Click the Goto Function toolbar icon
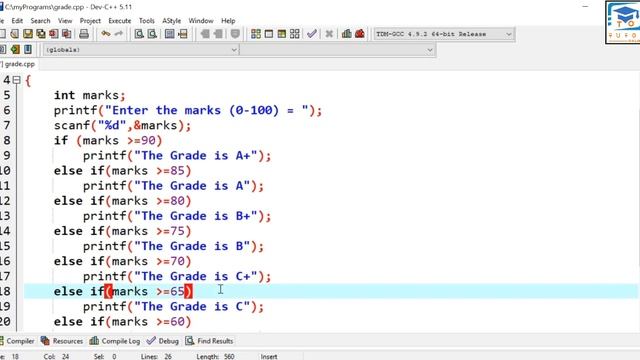 point(169,34)
